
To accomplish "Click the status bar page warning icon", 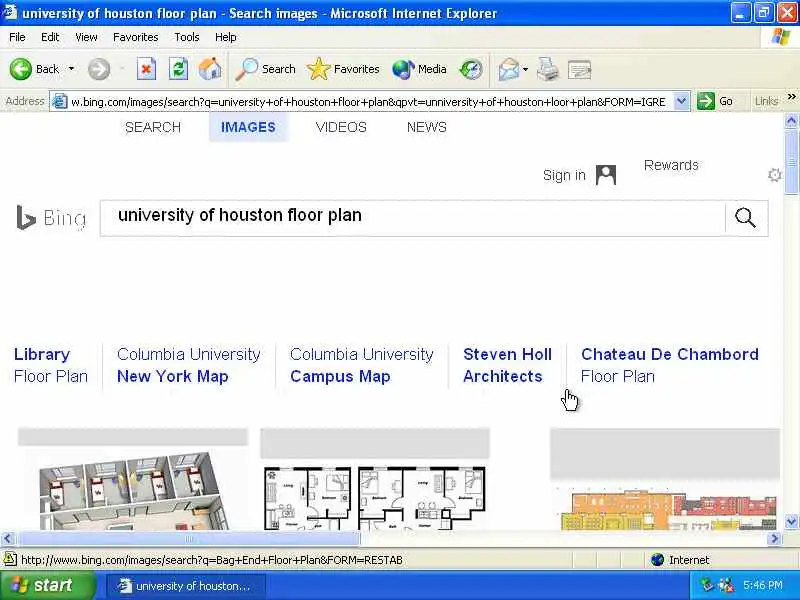I will pos(10,560).
